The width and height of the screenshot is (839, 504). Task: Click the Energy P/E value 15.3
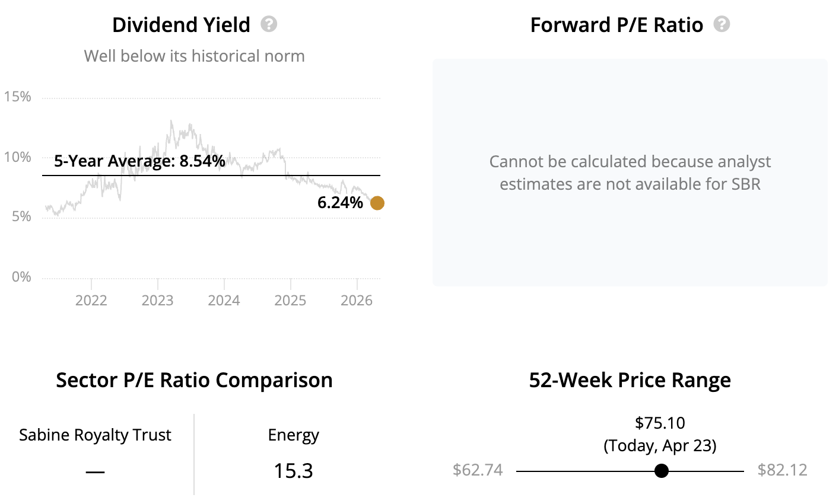pyautogui.click(x=293, y=471)
